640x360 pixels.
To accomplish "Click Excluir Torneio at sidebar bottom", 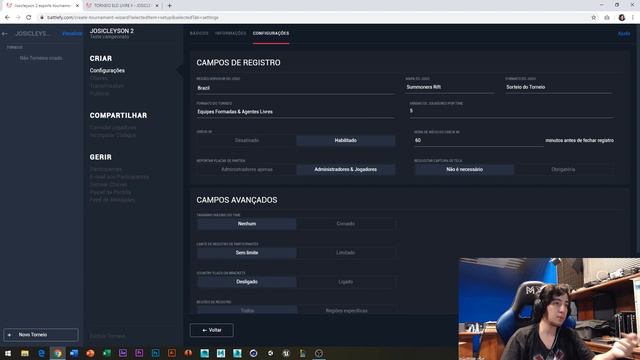I will 107,336.
